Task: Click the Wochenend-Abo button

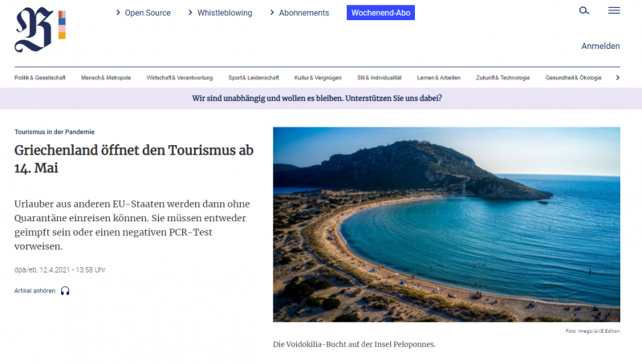Action: (380, 13)
